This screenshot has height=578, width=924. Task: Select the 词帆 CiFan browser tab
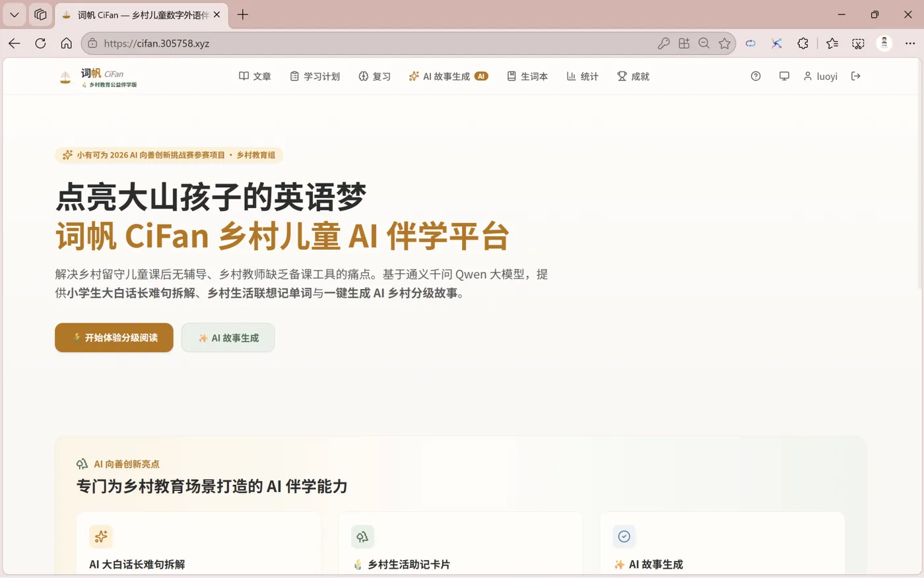tap(141, 15)
